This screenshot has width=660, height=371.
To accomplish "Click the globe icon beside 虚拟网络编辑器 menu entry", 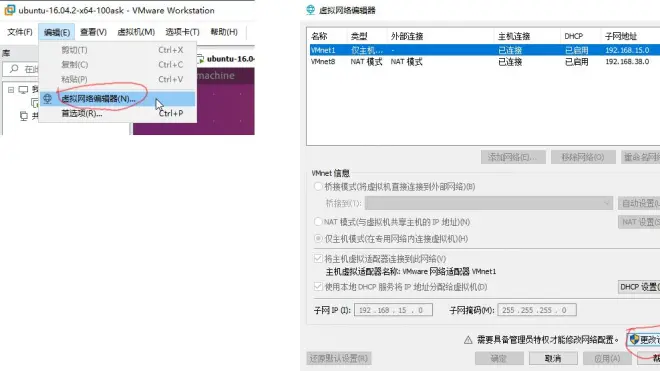I will 48,99.
